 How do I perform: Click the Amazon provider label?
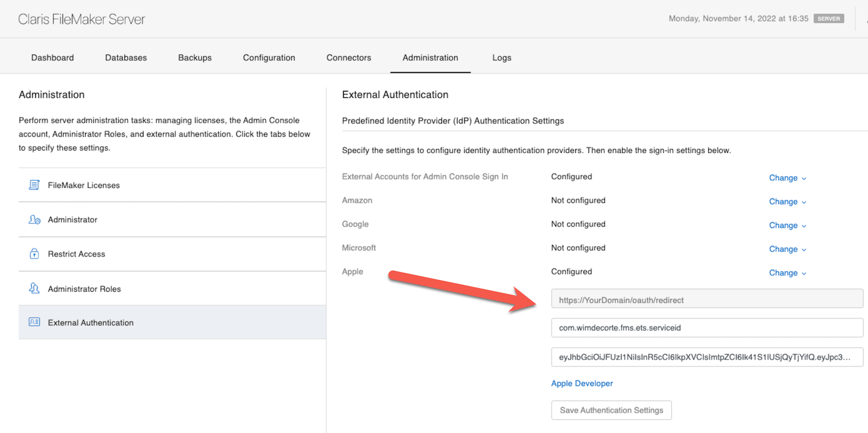[357, 200]
